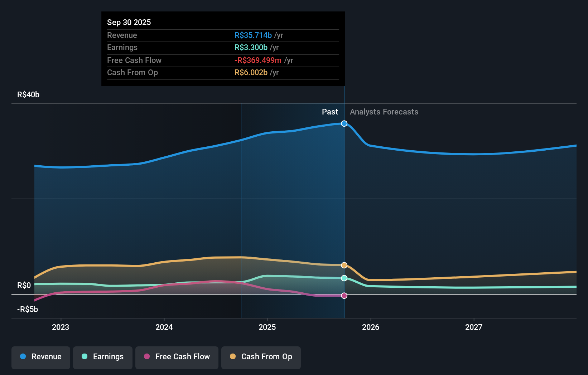This screenshot has height=375, width=588.
Task: Switch to the Past section
Action: [330, 112]
